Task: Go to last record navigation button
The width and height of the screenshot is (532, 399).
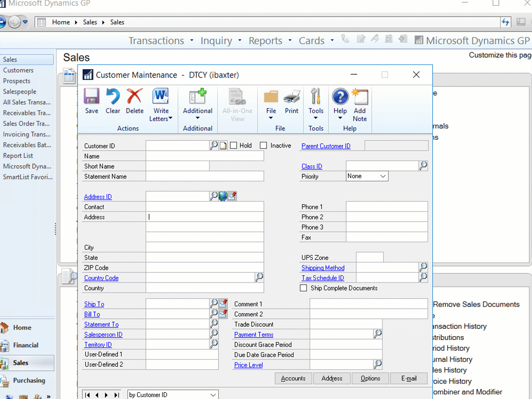Action: point(117,395)
